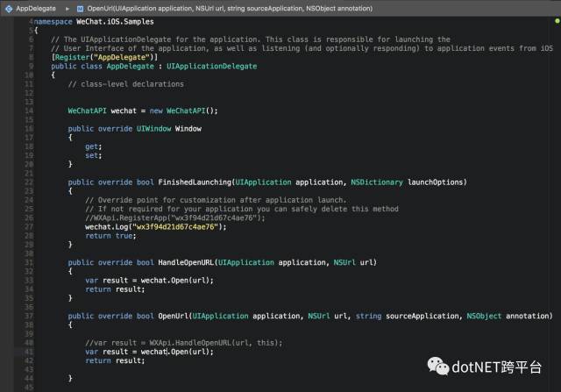Viewport: 561px width, 392px height.
Task: Click wechat.Open(url) in the HandleOpenURL method
Action: pos(175,281)
